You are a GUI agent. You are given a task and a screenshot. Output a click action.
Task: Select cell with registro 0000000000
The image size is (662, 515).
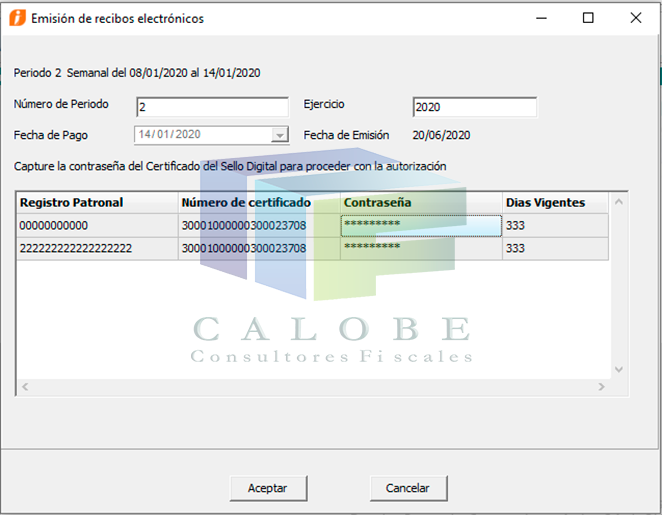(98, 225)
